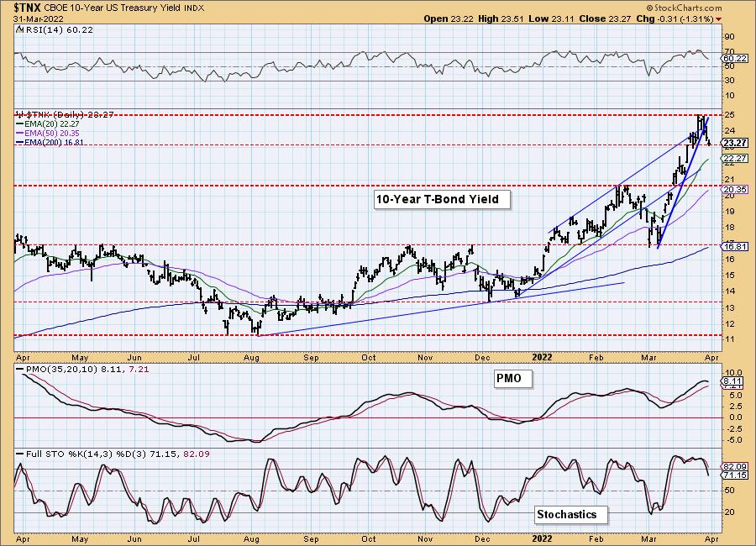
Task: Click the 'Low 23.11' value
Action: tap(551, 18)
